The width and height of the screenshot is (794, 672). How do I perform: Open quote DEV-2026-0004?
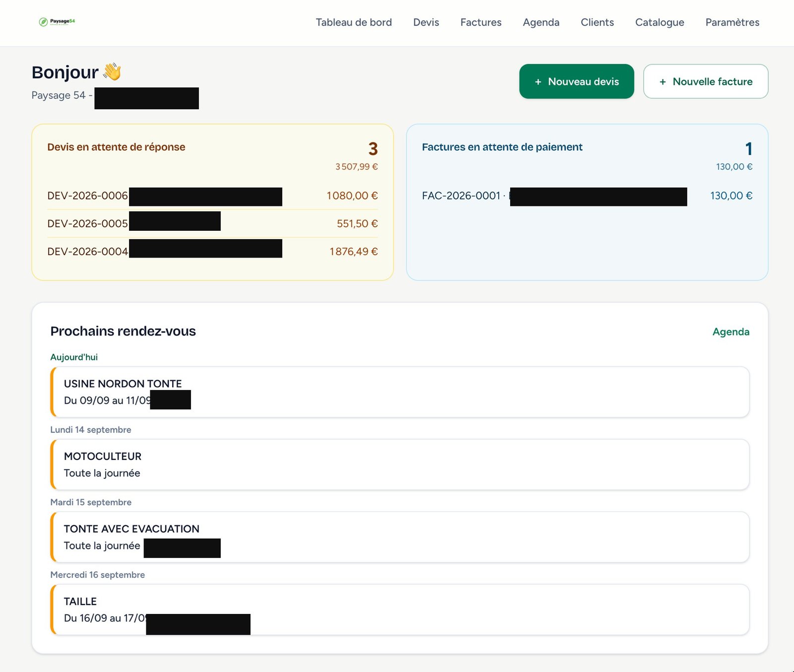[212, 252]
